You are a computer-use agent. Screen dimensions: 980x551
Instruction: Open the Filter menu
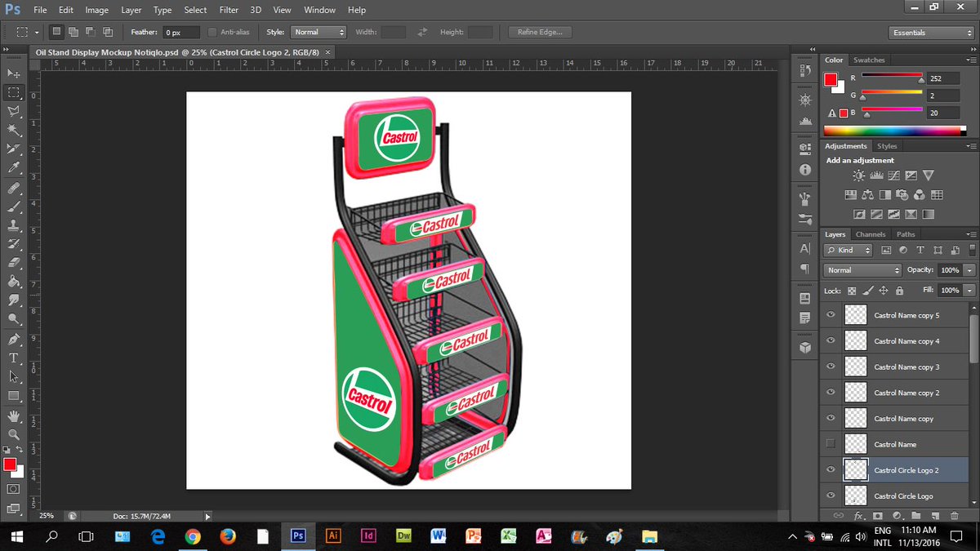(x=228, y=10)
